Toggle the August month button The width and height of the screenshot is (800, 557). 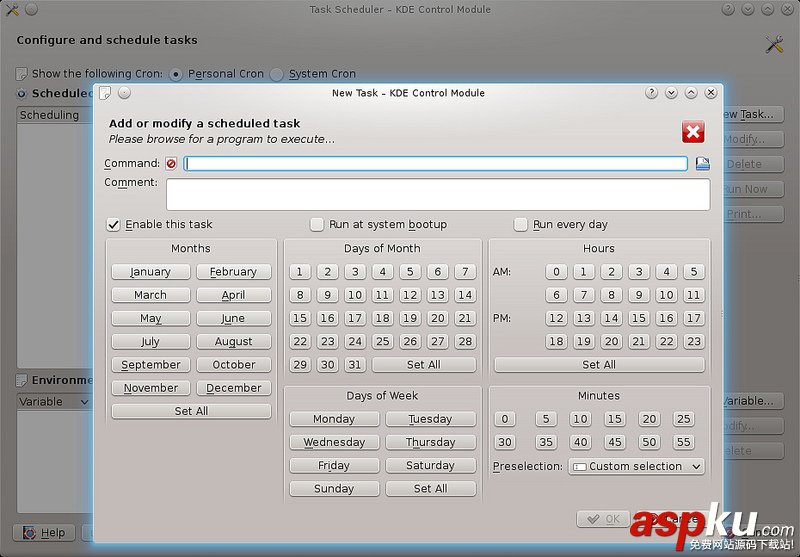click(x=234, y=341)
